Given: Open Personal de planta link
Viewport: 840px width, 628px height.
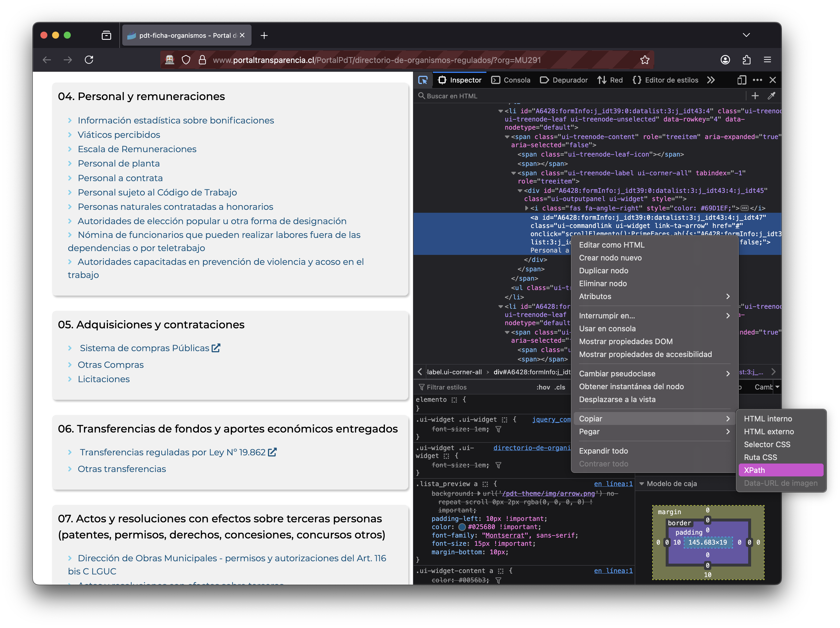Looking at the screenshot, I should tap(118, 164).
